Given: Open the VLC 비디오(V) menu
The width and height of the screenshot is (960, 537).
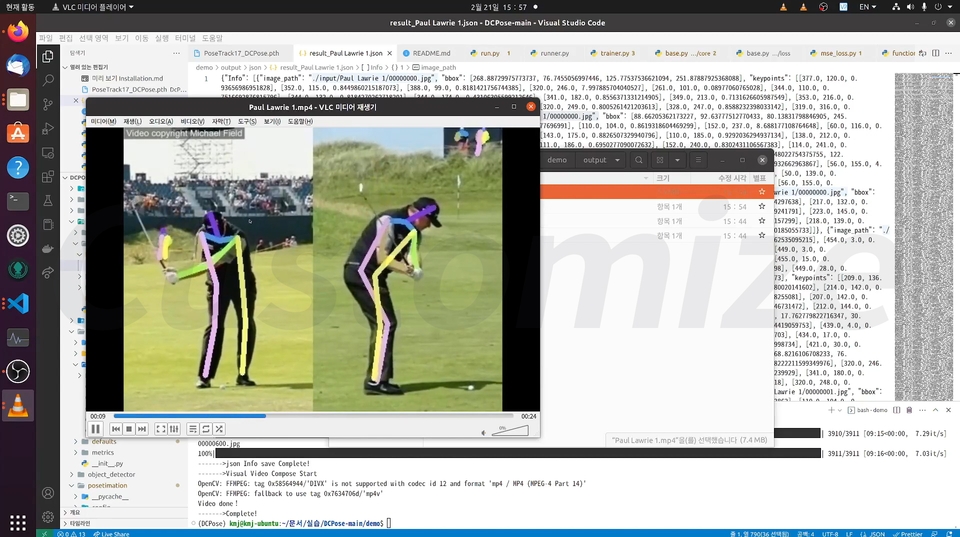Looking at the screenshot, I should (x=192, y=121).
